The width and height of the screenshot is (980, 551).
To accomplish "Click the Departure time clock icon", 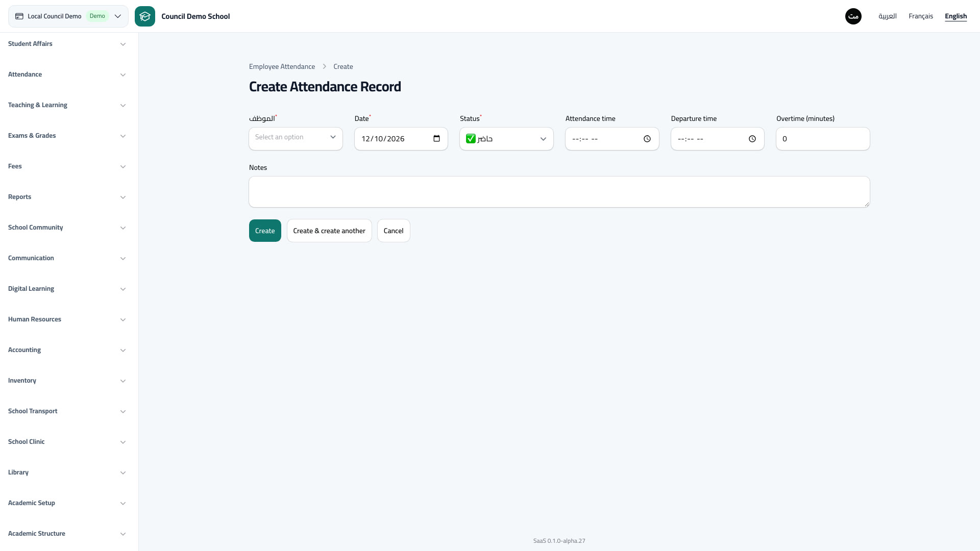I will 752,139.
